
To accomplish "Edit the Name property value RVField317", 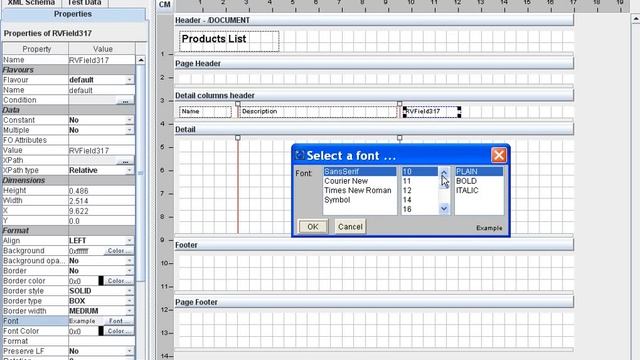I will [x=102, y=60].
